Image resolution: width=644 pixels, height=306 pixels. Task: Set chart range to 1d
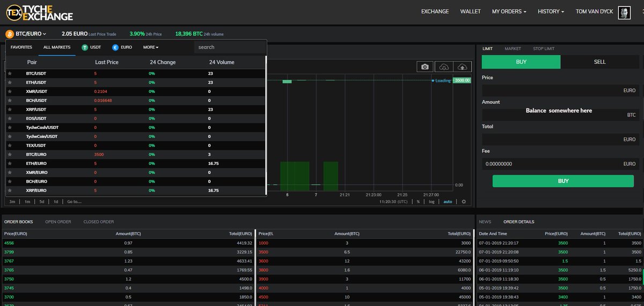(x=56, y=202)
